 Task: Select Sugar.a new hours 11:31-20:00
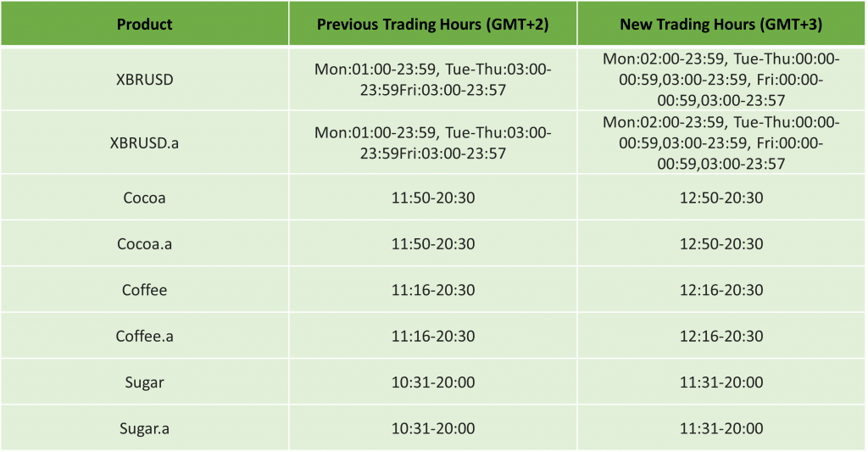point(721,428)
